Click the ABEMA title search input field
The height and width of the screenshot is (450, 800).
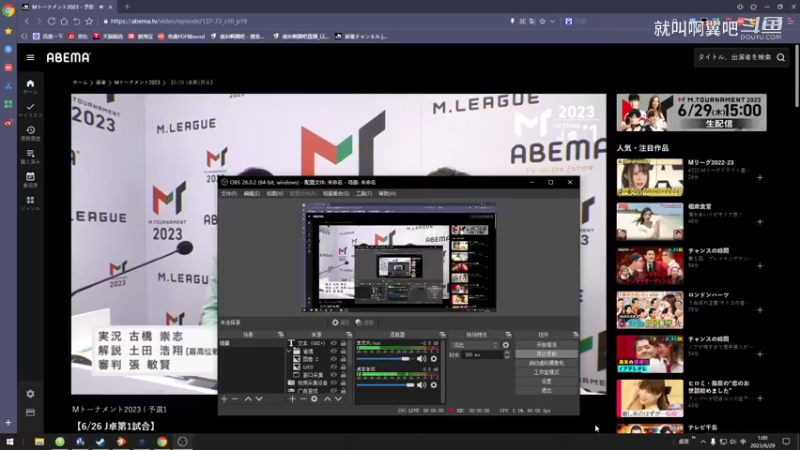pos(735,58)
